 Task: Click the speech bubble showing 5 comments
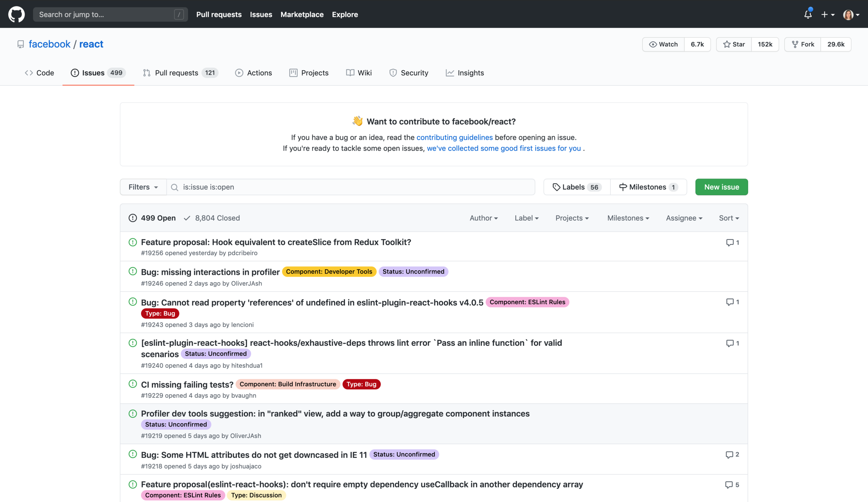pyautogui.click(x=729, y=485)
